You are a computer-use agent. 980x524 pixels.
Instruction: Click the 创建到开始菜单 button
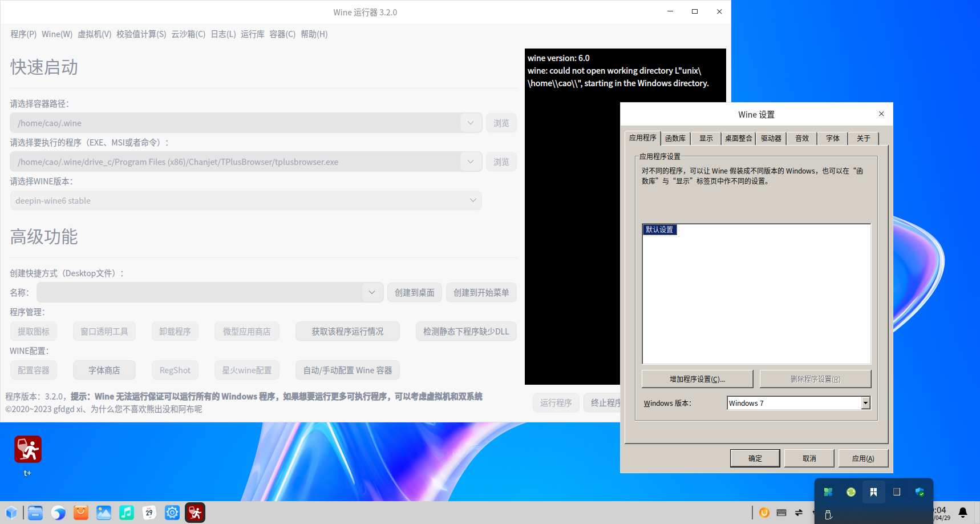tap(481, 292)
